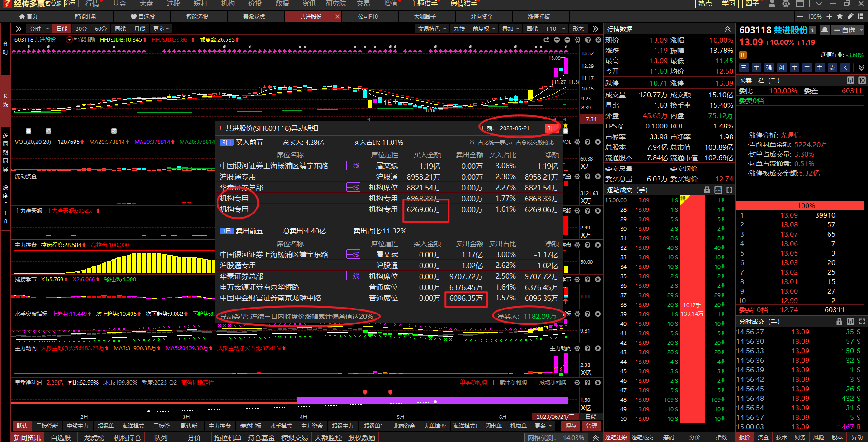Open the settings gear in the title bar
The width and height of the screenshot is (868, 442).
[786, 4]
